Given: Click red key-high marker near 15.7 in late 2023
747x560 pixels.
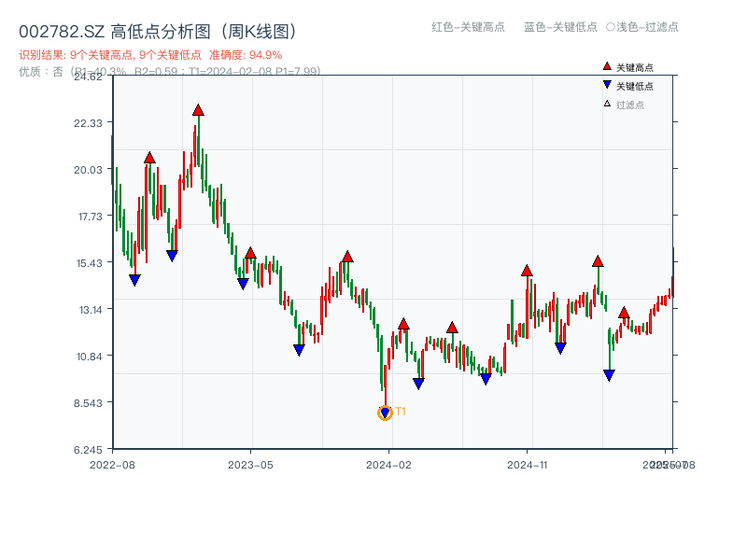Looking at the screenshot, I should (347, 258).
